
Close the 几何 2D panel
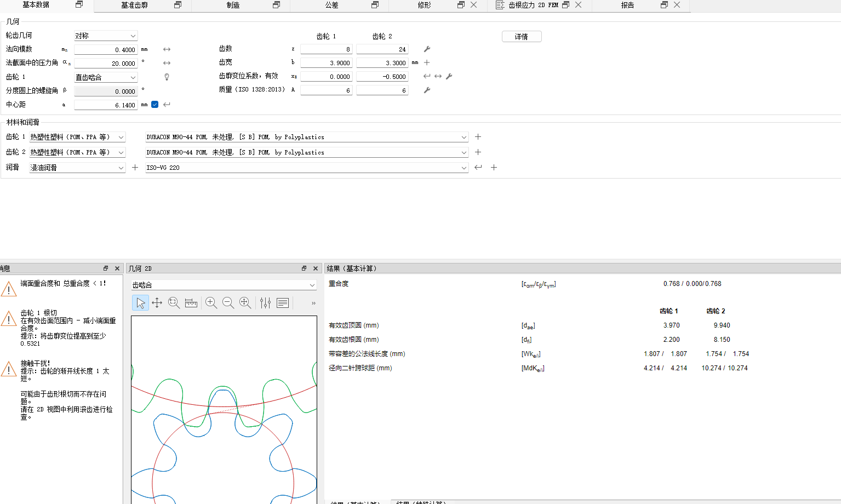(x=316, y=268)
